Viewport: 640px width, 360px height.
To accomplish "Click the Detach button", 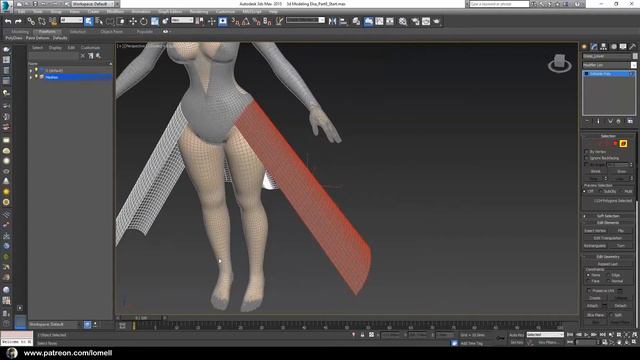I will [x=620, y=306].
